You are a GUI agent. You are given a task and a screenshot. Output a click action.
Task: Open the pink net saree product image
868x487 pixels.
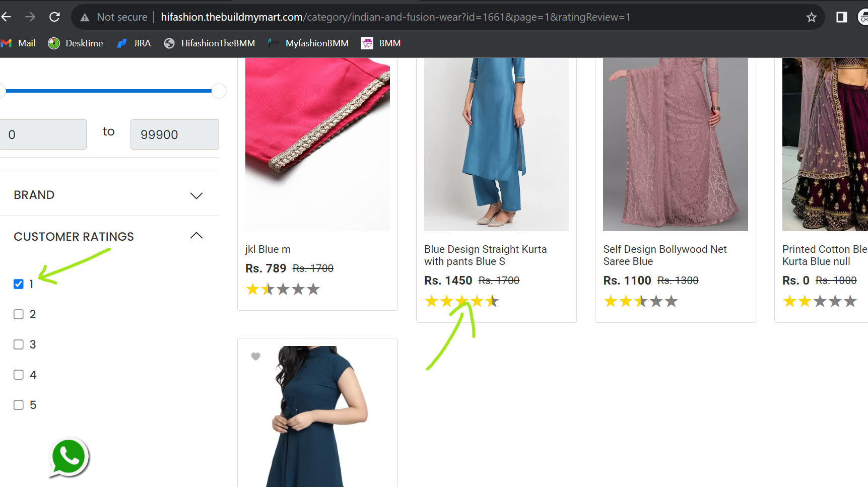coord(676,145)
